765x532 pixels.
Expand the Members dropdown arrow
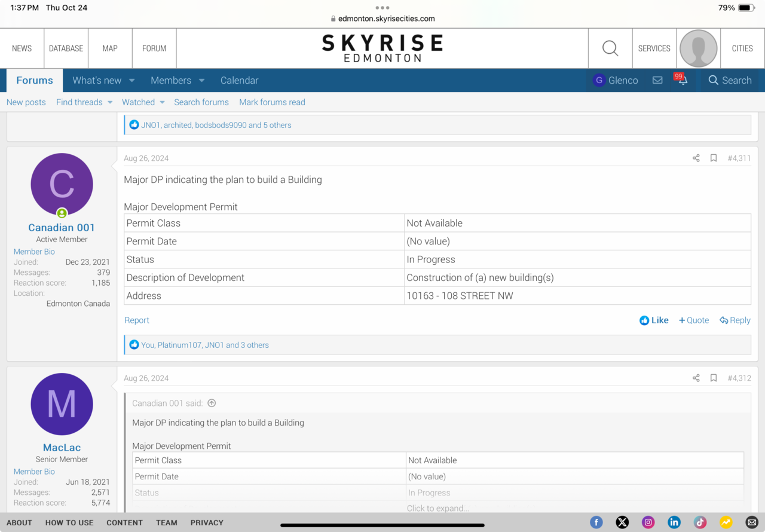(x=201, y=81)
